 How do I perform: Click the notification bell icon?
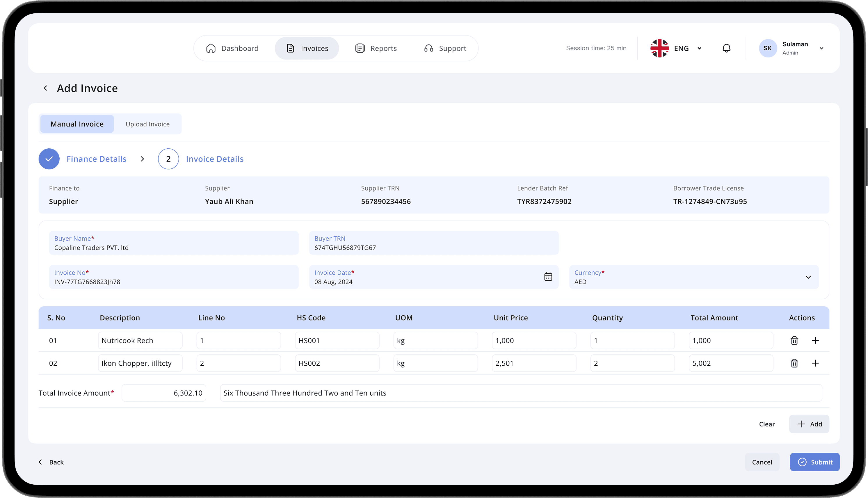pos(726,48)
